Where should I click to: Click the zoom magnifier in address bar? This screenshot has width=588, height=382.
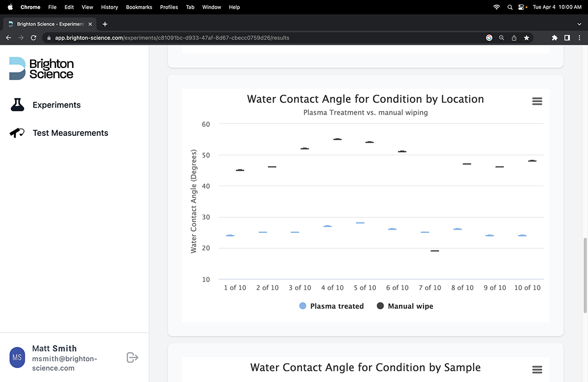pyautogui.click(x=501, y=38)
